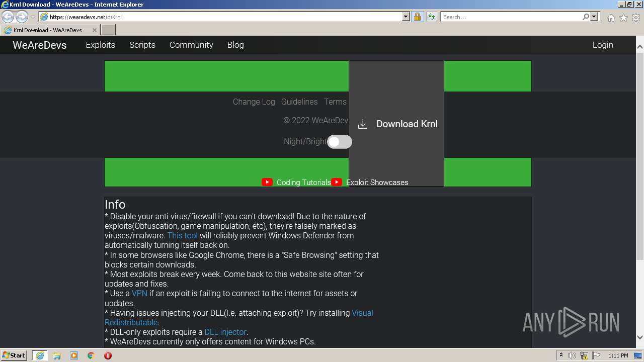This screenshot has width=644, height=362.
Task: Click in the browser Search field
Action: 511,17
